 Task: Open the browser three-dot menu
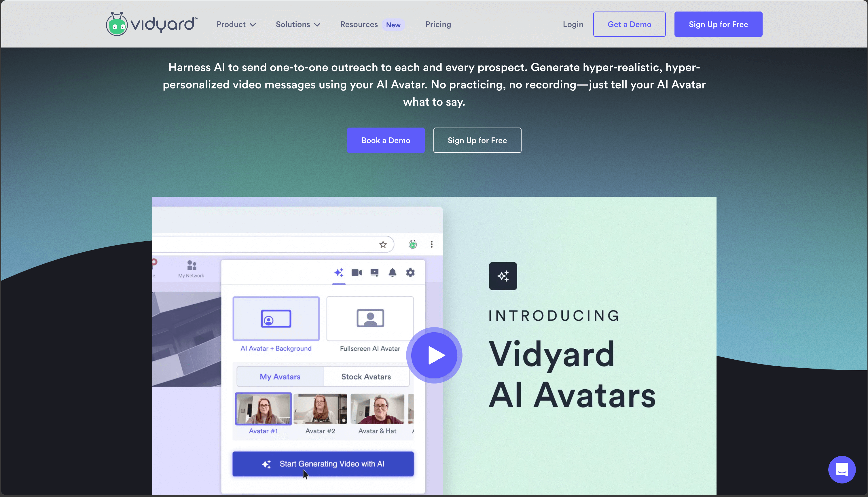pyautogui.click(x=431, y=244)
